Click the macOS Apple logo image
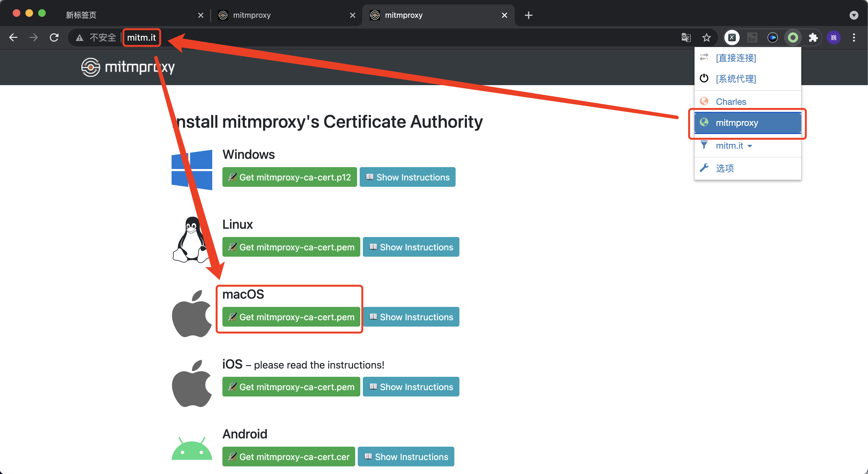This screenshot has height=474, width=868. click(x=192, y=313)
